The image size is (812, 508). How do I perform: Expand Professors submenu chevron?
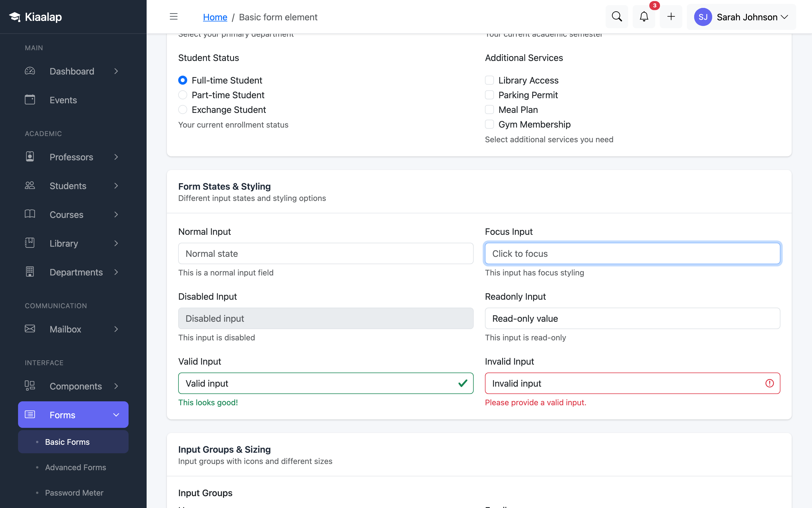pyautogui.click(x=116, y=157)
